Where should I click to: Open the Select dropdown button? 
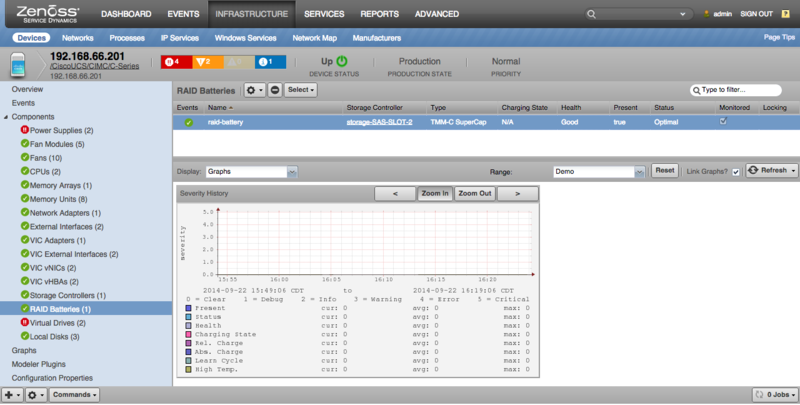pos(301,90)
